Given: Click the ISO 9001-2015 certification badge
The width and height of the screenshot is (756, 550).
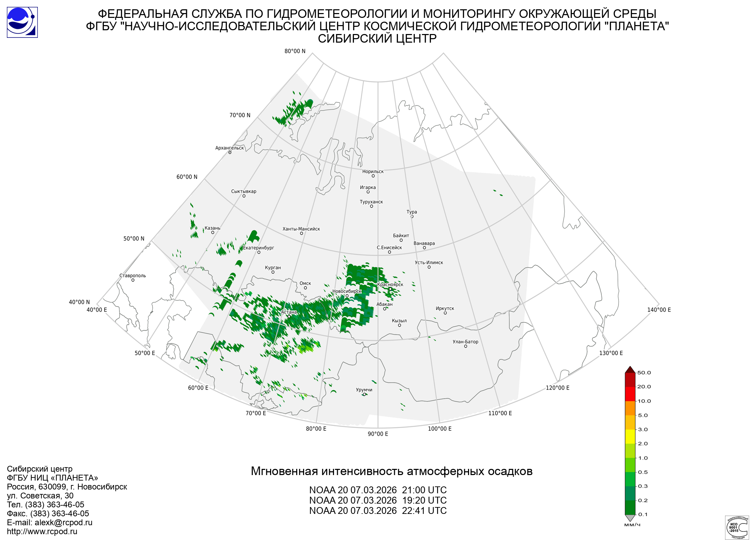Looking at the screenshot, I should 737,528.
